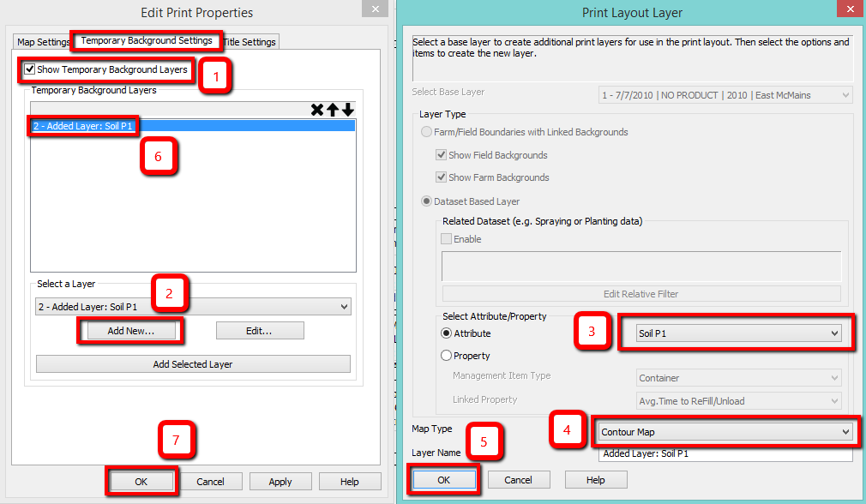The width and height of the screenshot is (866, 504).
Task: Switch to Temporary Background Settings tab
Action: [x=147, y=40]
